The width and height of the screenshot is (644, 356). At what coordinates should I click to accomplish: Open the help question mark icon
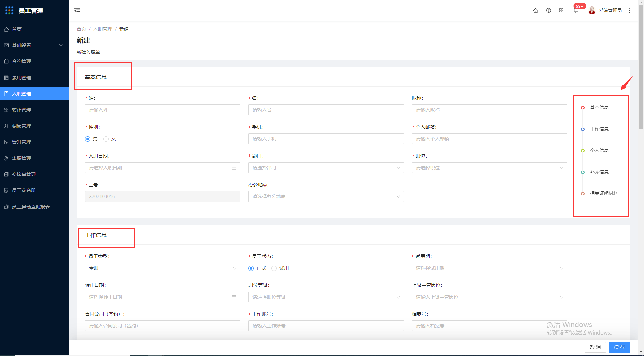pos(549,10)
